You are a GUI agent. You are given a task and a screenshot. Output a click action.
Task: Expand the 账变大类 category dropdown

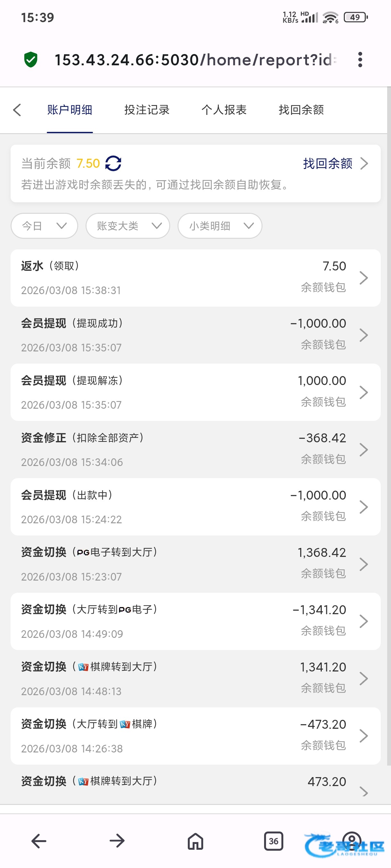point(128,226)
